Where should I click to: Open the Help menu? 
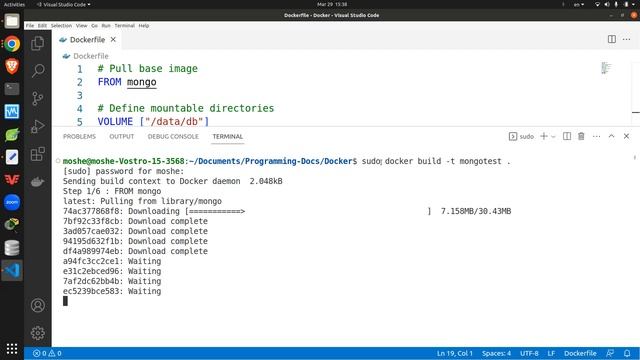144,26
